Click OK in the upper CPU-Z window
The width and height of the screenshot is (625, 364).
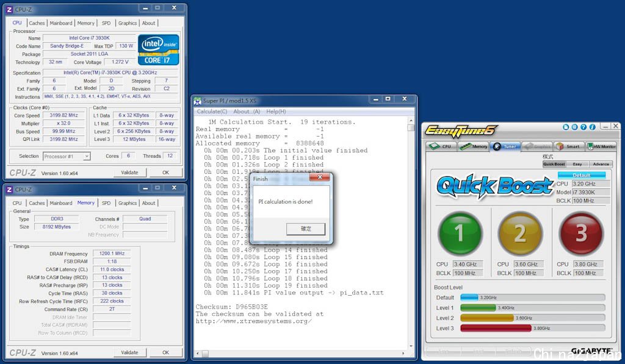tap(166, 173)
